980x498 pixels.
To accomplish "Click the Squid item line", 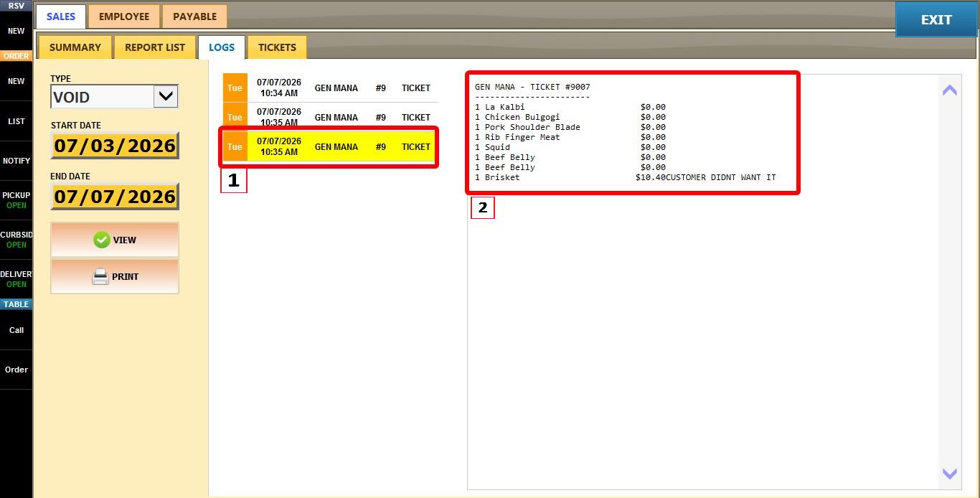I will point(570,147).
